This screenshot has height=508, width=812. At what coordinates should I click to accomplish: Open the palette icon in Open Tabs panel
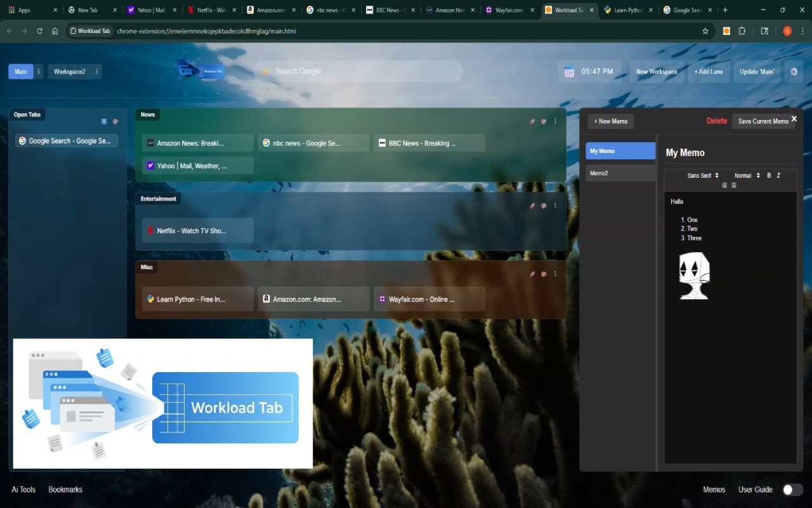coord(115,121)
